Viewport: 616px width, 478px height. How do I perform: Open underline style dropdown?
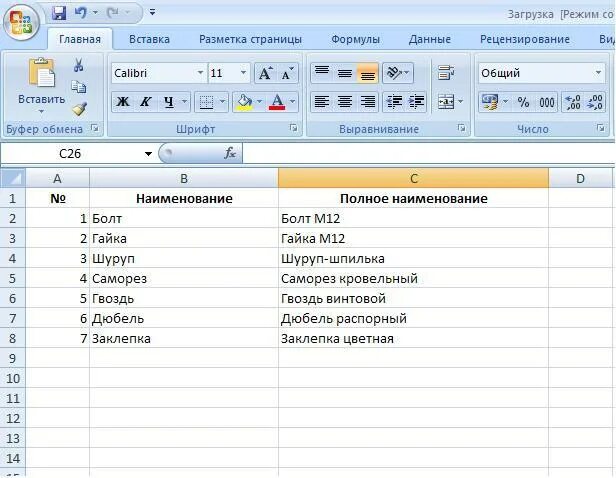pyautogui.click(x=184, y=102)
